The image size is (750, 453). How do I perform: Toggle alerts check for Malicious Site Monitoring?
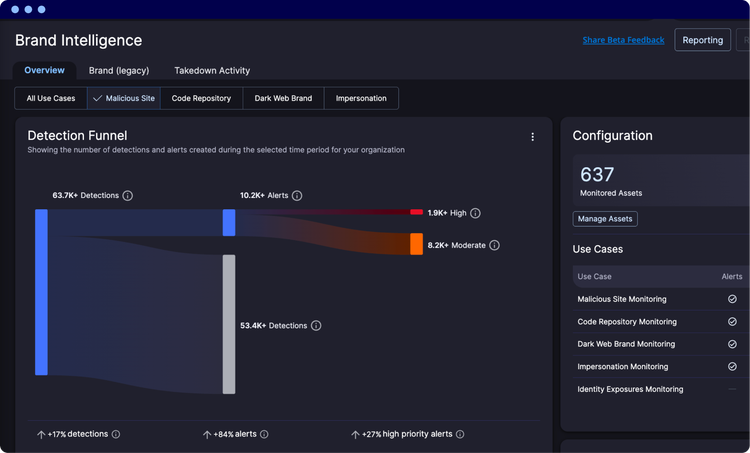tap(732, 299)
